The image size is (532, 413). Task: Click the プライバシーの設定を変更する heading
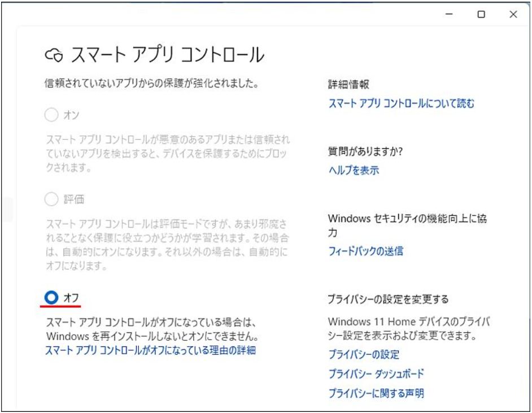pyautogui.click(x=388, y=299)
